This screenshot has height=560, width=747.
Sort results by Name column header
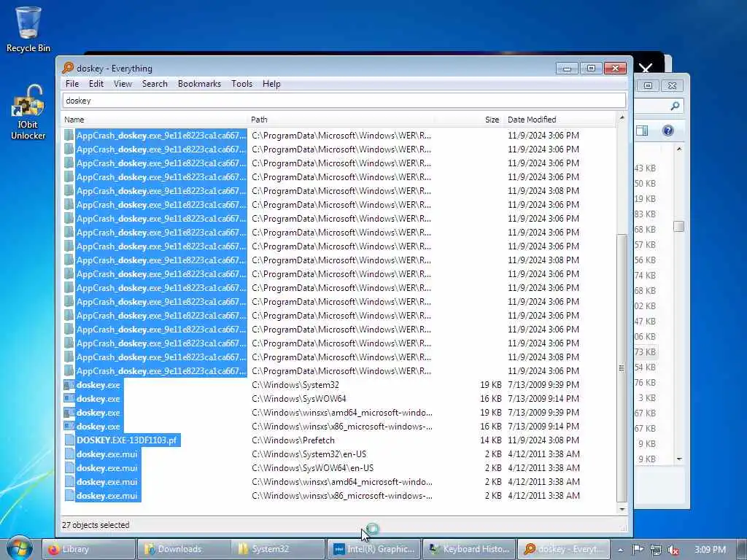(x=155, y=120)
